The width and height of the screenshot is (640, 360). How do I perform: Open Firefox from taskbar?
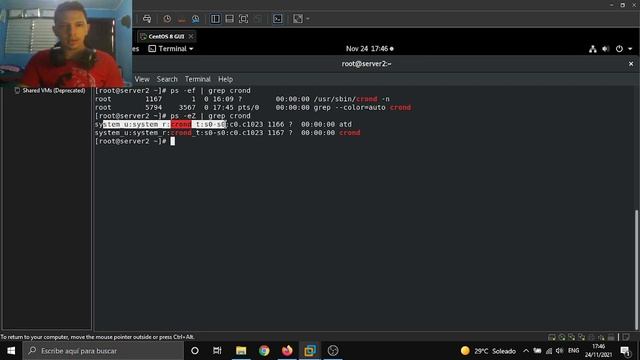287,351
